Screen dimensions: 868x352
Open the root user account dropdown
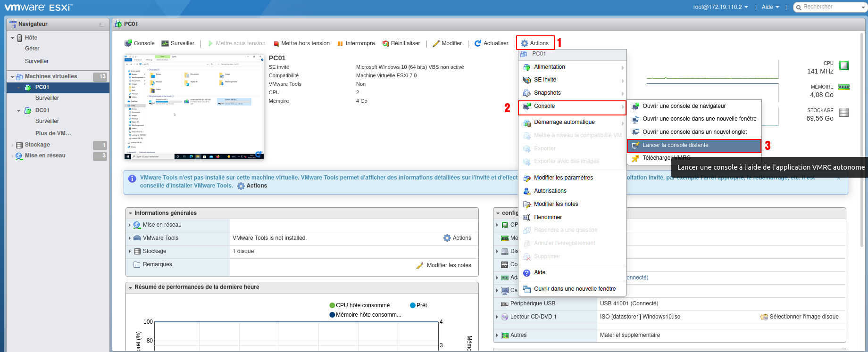720,7
